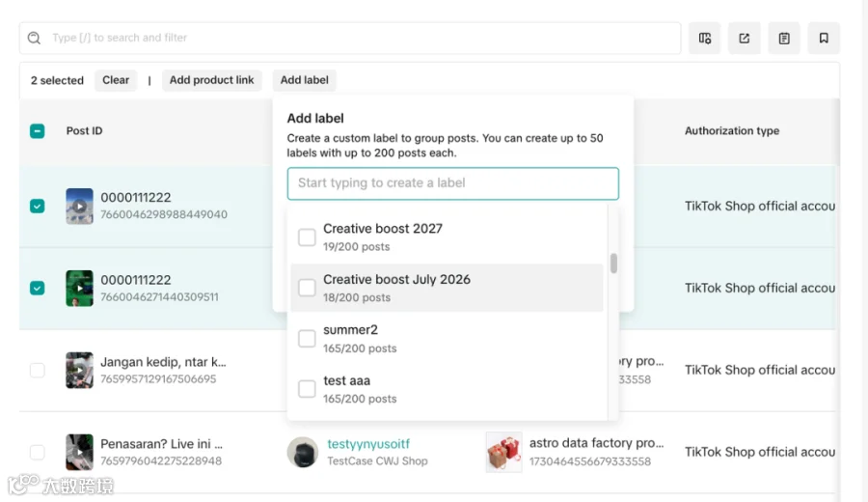Open the gift box product image
Image resolution: width=868 pixels, height=502 pixels.
point(503,452)
